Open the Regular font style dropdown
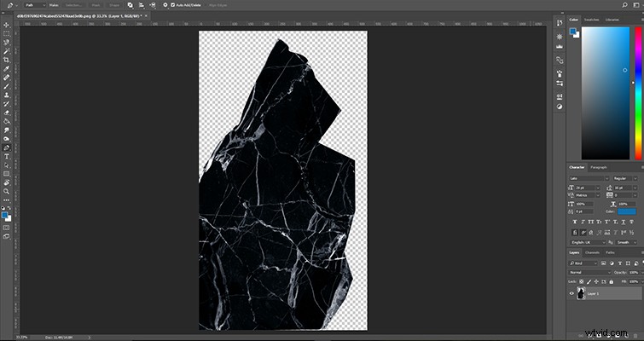 coord(624,178)
